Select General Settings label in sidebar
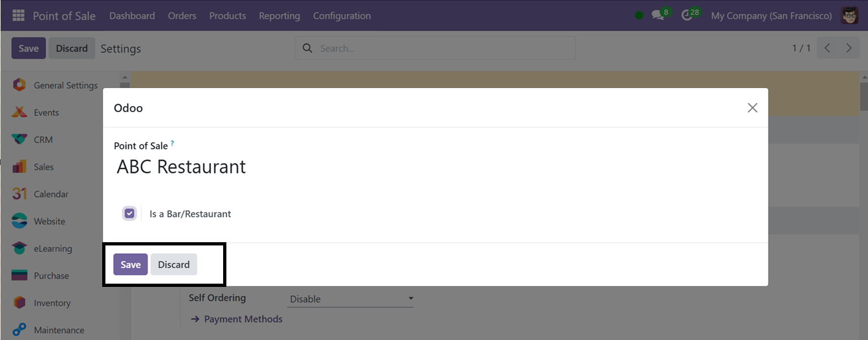Viewport: 868px width, 340px height. point(66,85)
